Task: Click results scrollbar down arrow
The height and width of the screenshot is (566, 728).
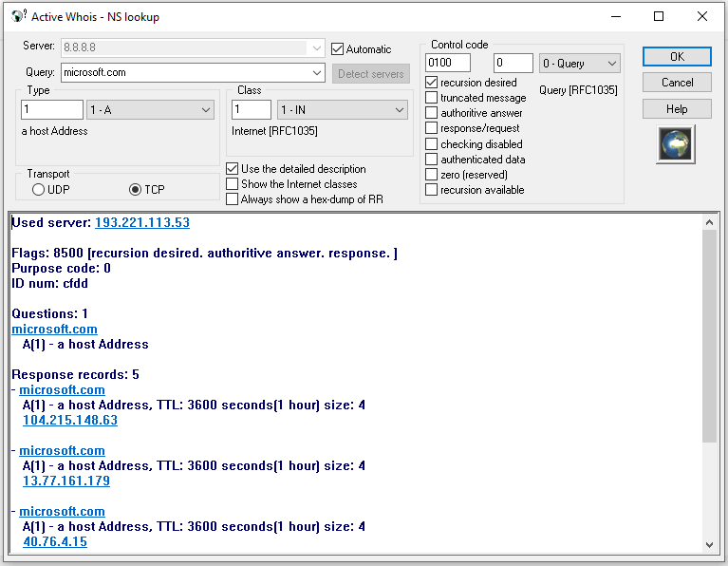Action: [709, 544]
